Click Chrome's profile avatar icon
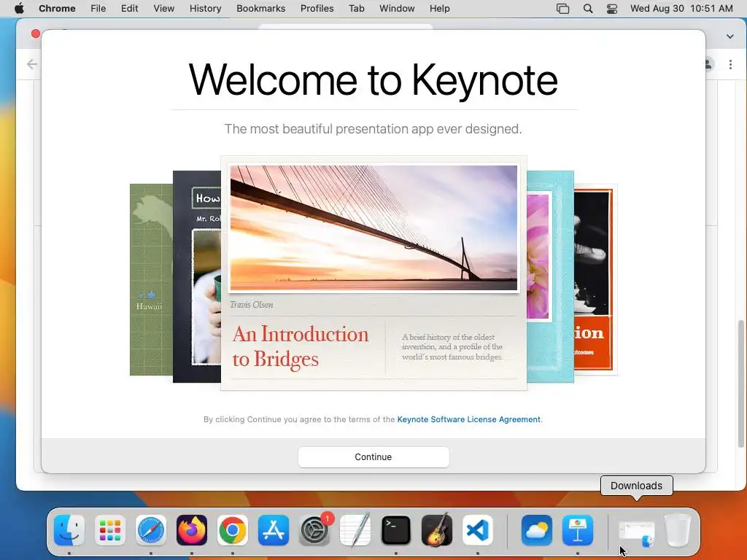 [709, 64]
